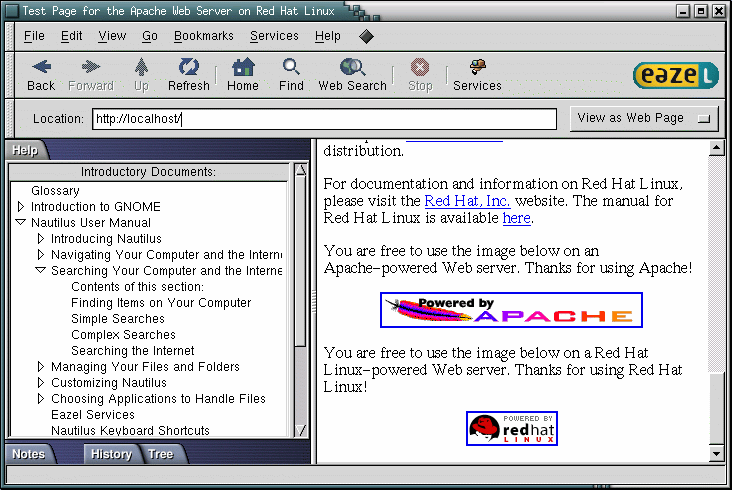This screenshot has height=490, width=732.
Task: Expand Choosing Applications to Handle Files
Action: pos(41,398)
